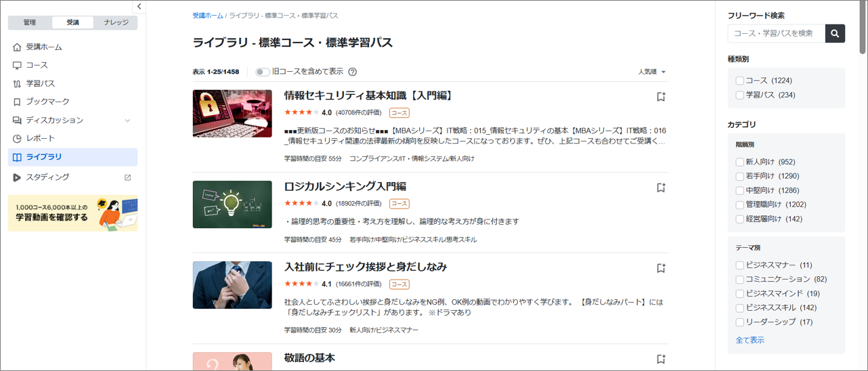This screenshot has height=371, width=868.
Task: Click the 学習動画を確認する banner
Action: point(72,213)
